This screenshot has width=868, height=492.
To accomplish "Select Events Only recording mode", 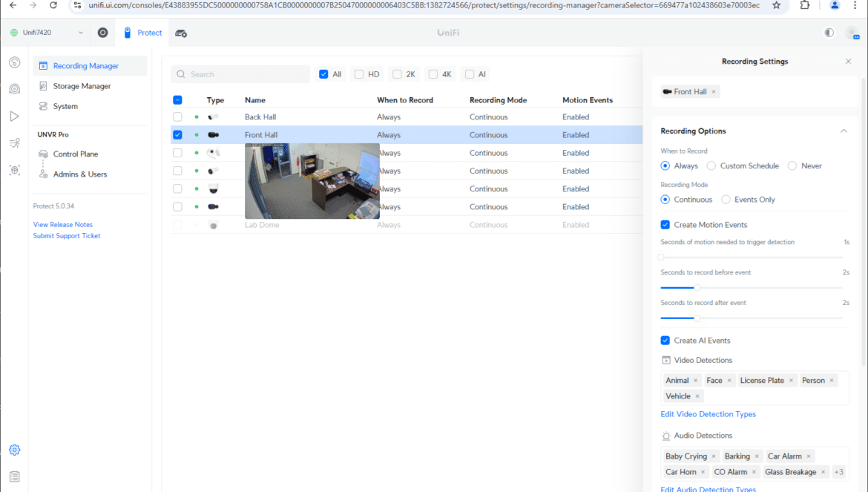I will [x=726, y=200].
